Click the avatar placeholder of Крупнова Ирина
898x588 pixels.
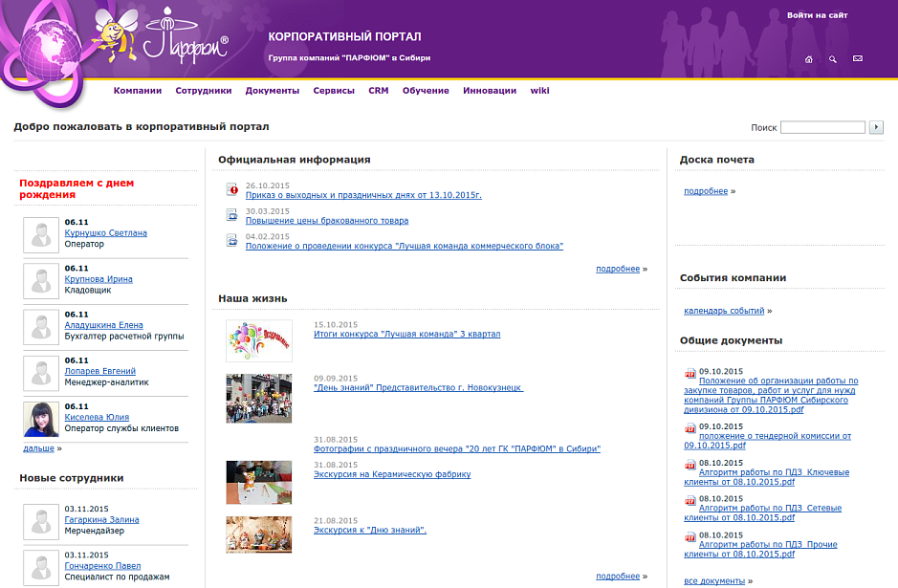[x=41, y=281]
